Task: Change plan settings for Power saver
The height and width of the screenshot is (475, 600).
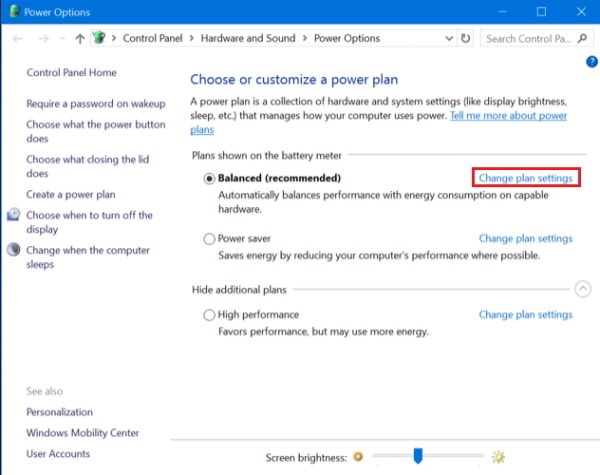Action: (x=526, y=238)
